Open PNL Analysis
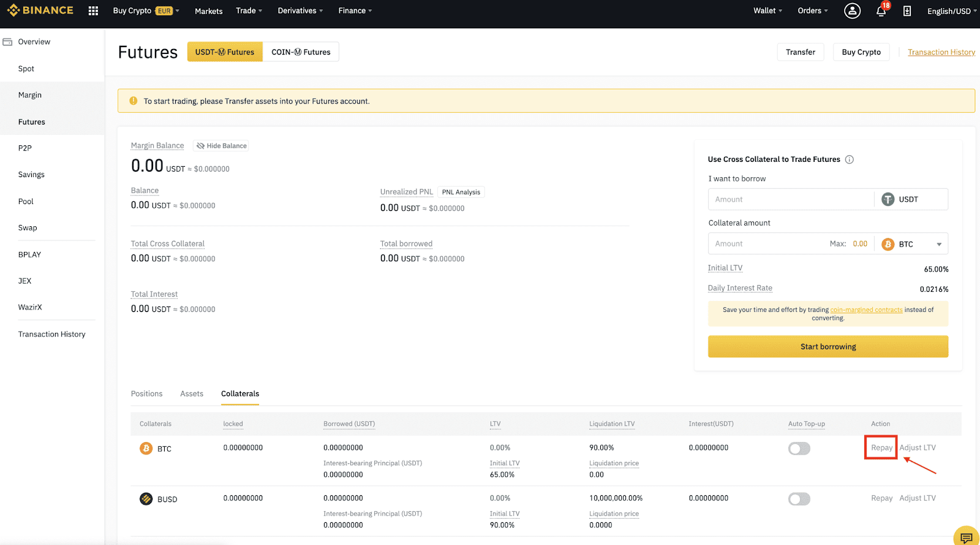The image size is (980, 545). coord(461,192)
